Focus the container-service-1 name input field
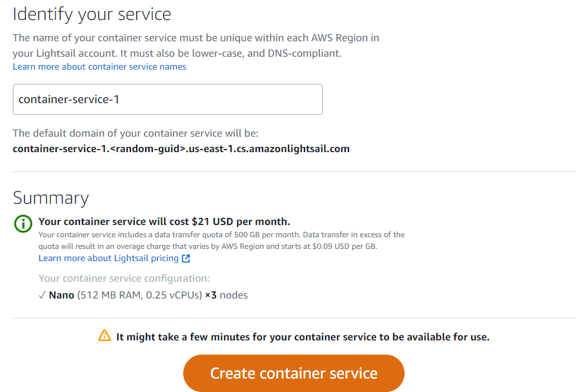The image size is (582, 392). 167,99
